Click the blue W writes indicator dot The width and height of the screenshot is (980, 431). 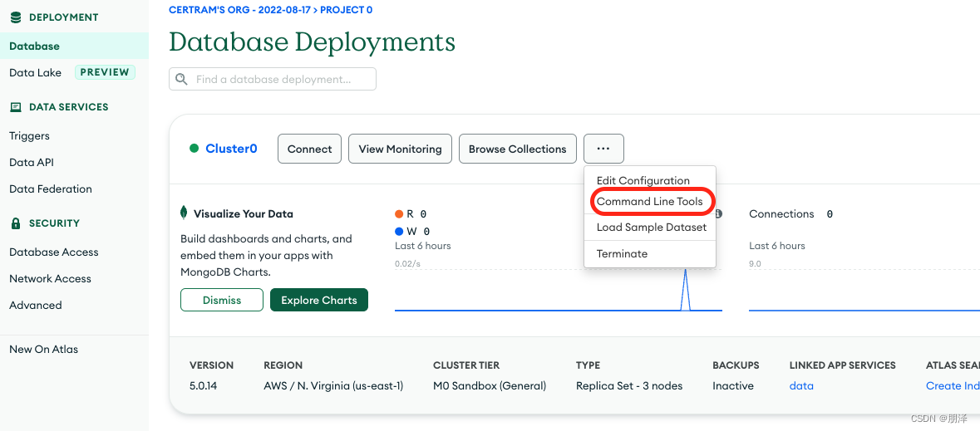click(x=399, y=232)
